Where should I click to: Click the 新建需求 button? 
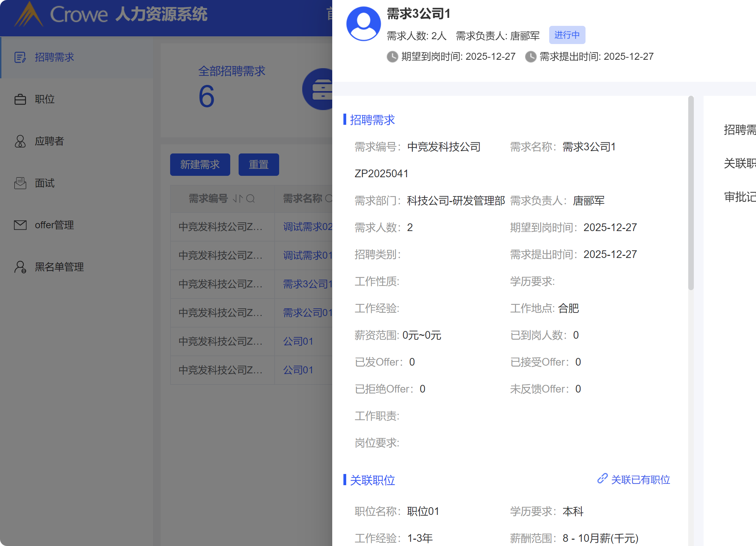(200, 165)
